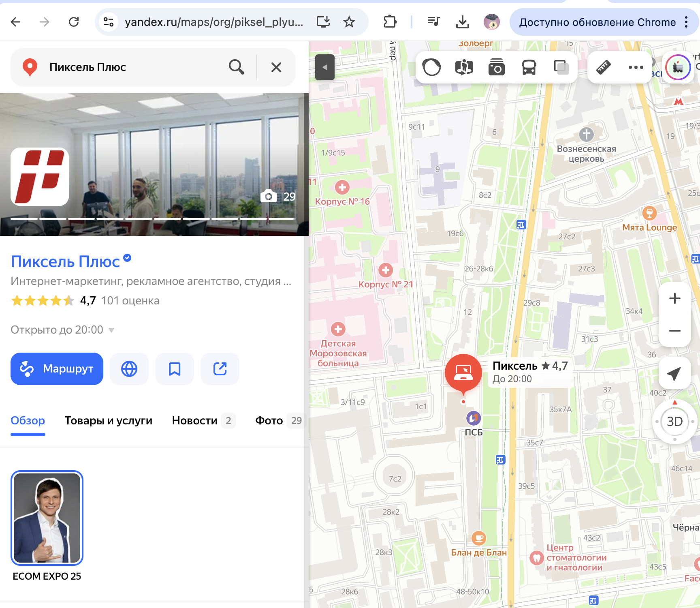Open the company website globe button

129,369
